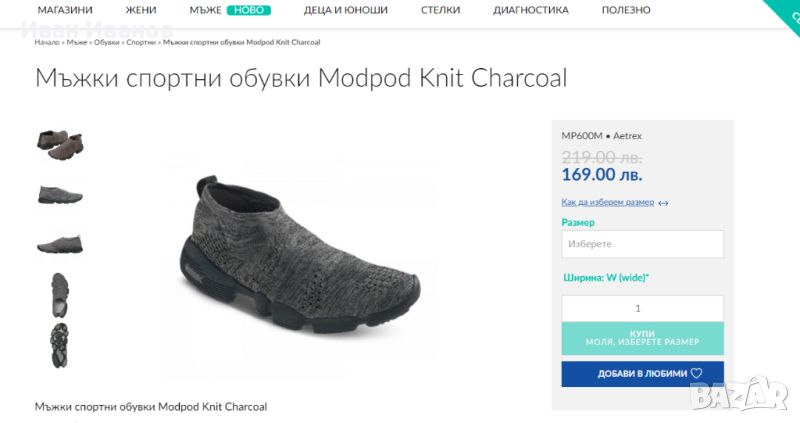Show the shoe sole thumbnail

click(x=60, y=345)
